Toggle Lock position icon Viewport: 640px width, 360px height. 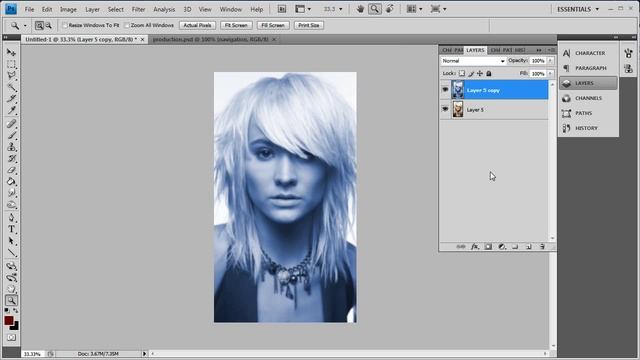coord(480,73)
